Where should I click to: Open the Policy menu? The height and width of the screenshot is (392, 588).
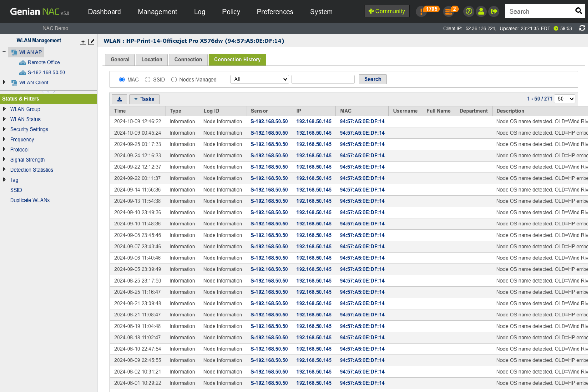[x=231, y=11]
